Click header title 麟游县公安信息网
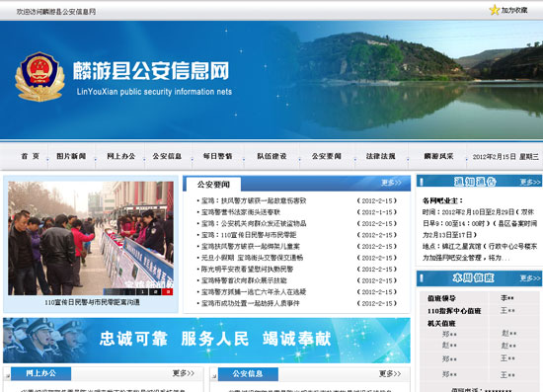This screenshot has height=392, width=543. [x=151, y=71]
